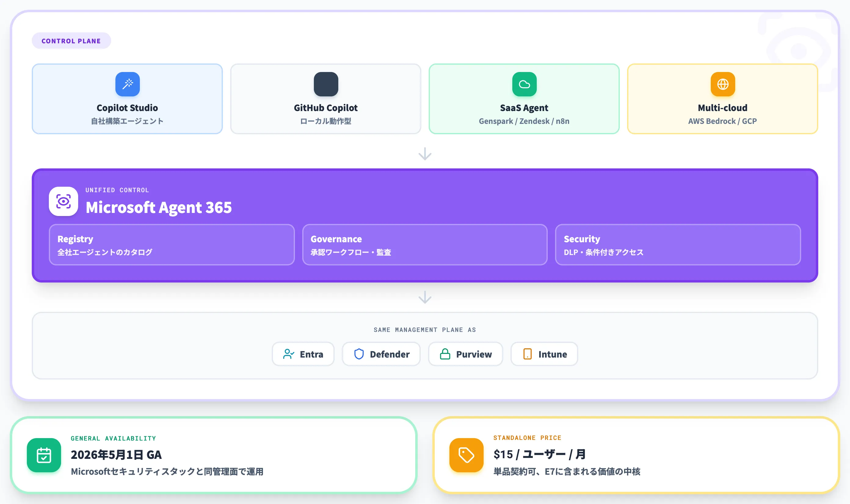850x504 pixels.
Task: Click the Microsoft Agent 365 heading
Action: coord(159,207)
